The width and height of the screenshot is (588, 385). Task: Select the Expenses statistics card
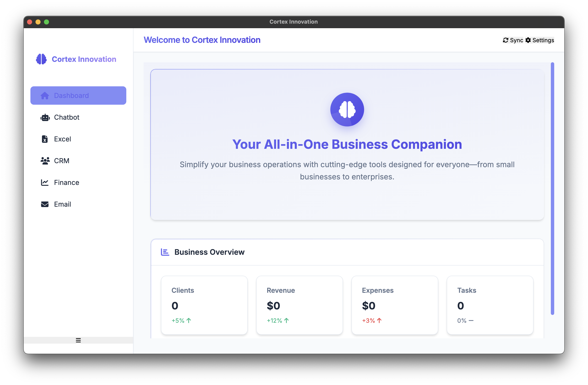point(395,305)
